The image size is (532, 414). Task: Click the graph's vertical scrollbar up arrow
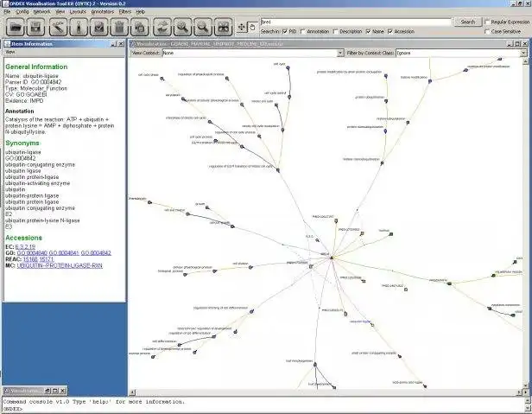pyautogui.click(x=525, y=61)
